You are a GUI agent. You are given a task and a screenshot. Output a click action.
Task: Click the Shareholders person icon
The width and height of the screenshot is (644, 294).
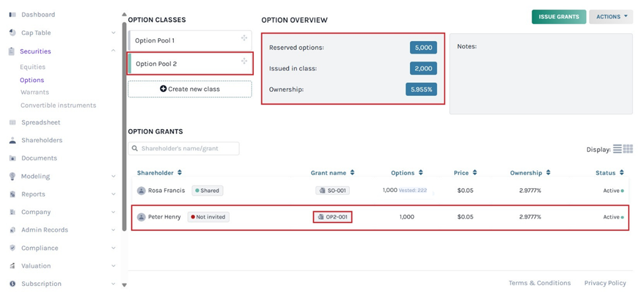(13, 140)
